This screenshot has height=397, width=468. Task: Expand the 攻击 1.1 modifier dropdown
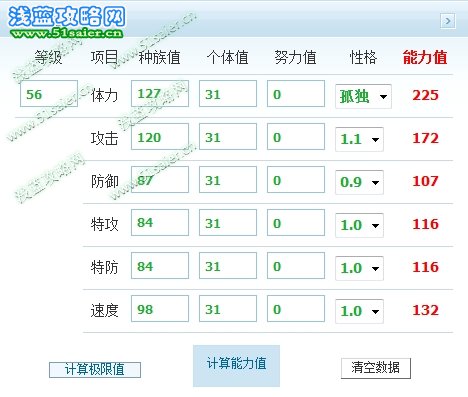[x=359, y=139]
